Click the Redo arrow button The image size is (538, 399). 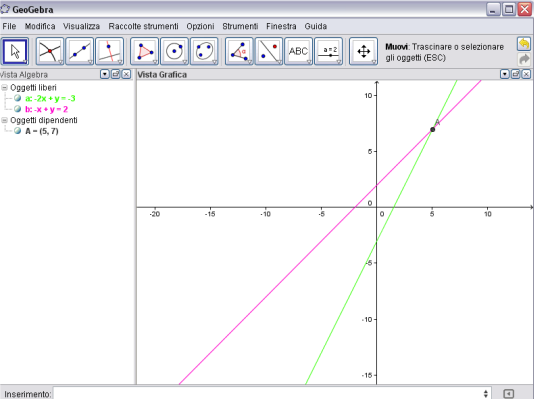click(x=524, y=59)
